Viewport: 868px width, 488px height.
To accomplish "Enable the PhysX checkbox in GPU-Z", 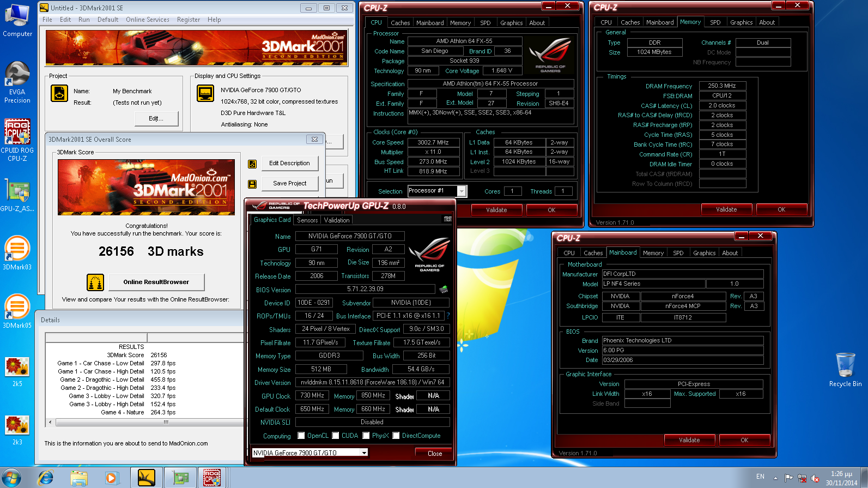I will click(x=366, y=436).
